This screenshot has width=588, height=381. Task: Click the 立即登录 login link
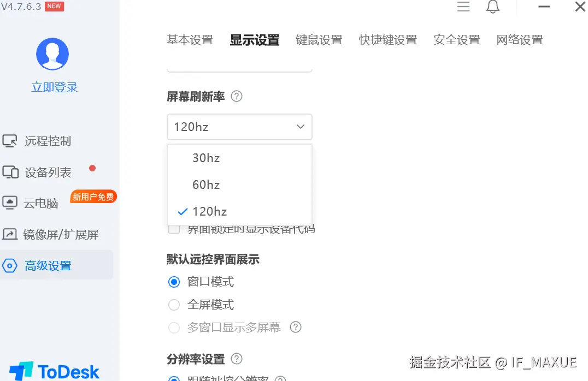[x=55, y=87]
